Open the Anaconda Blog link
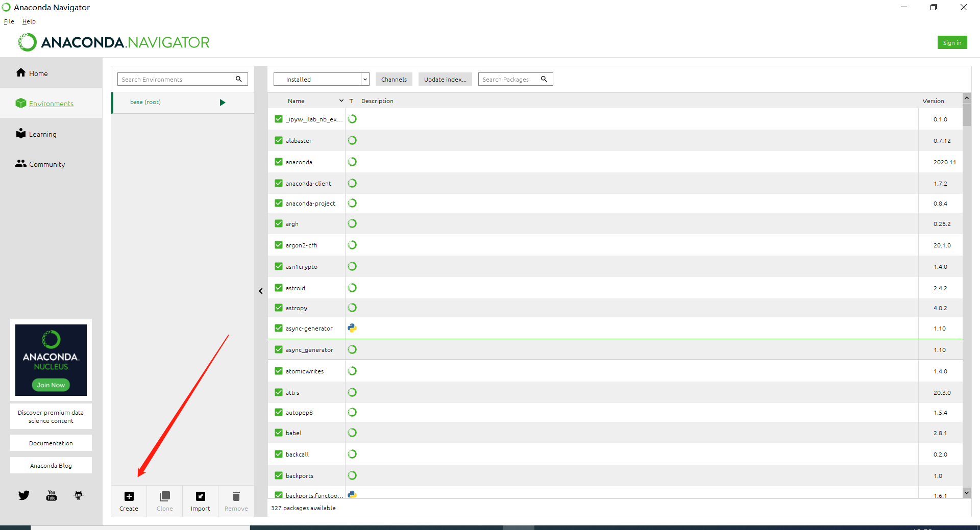980x530 pixels. (51, 465)
